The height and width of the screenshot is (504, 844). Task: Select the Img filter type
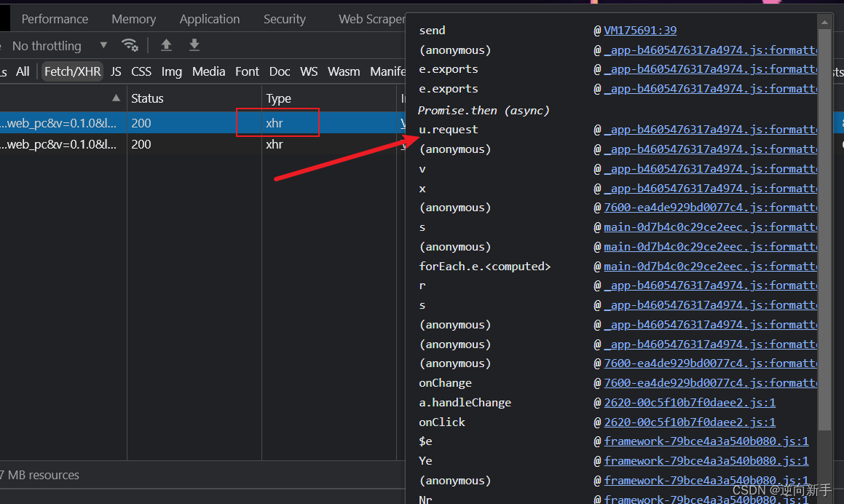(171, 71)
